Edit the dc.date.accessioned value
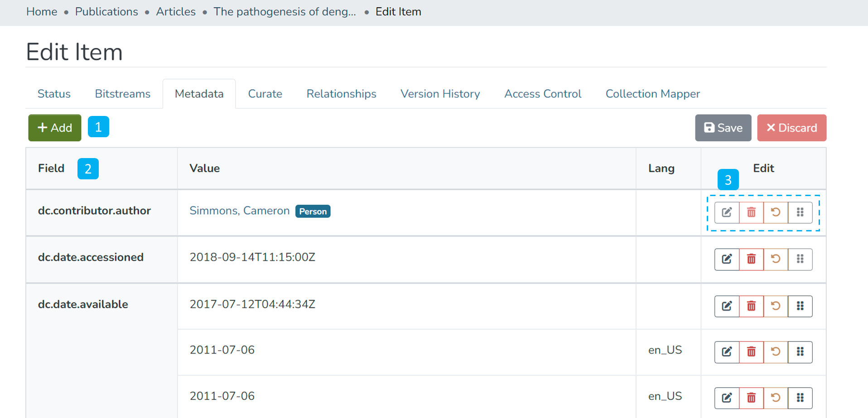This screenshot has width=868, height=418. 727,259
